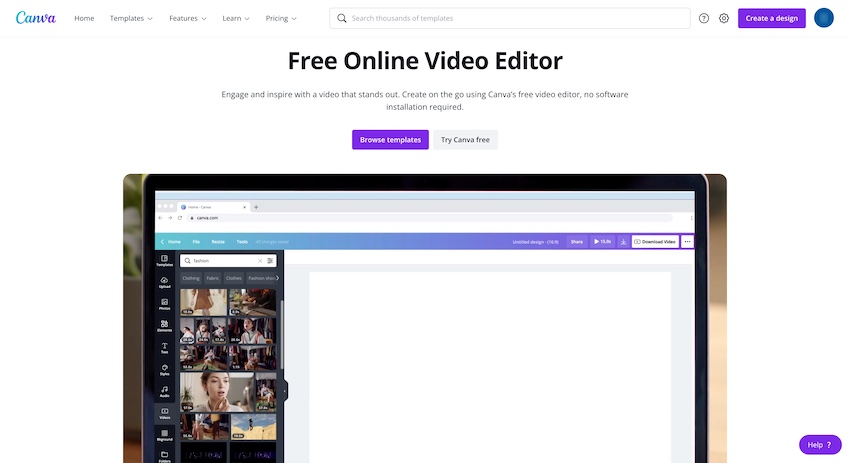Clear the fashion search with X icon
This screenshot has height=463, width=850.
tap(260, 261)
